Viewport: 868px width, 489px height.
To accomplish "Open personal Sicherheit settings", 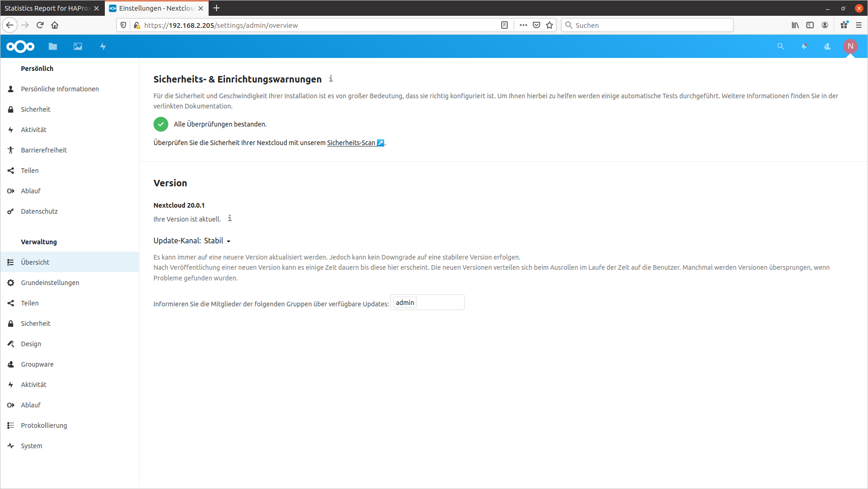I will coord(70,109).
